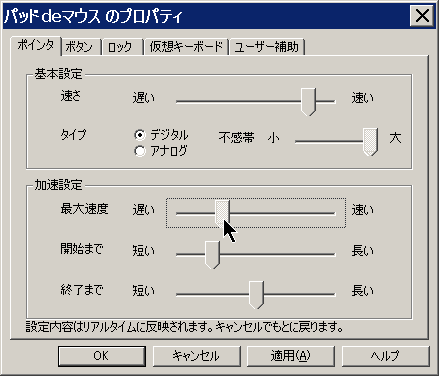
Task: Open the ユーザー補助 tab
Action: 266,47
